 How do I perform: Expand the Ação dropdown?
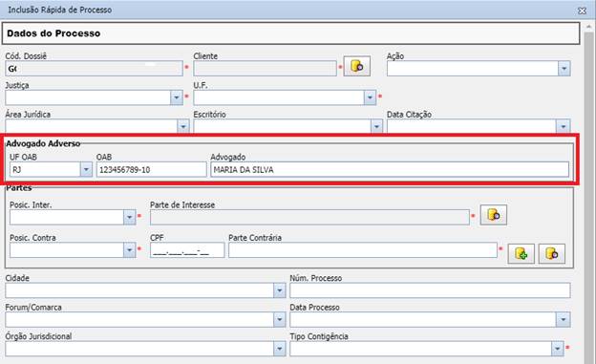pyautogui.click(x=564, y=69)
